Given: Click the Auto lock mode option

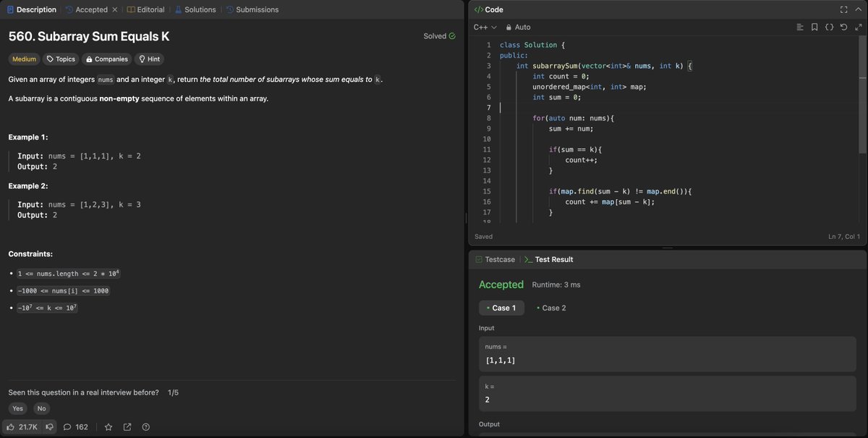Looking at the screenshot, I should 518,28.
